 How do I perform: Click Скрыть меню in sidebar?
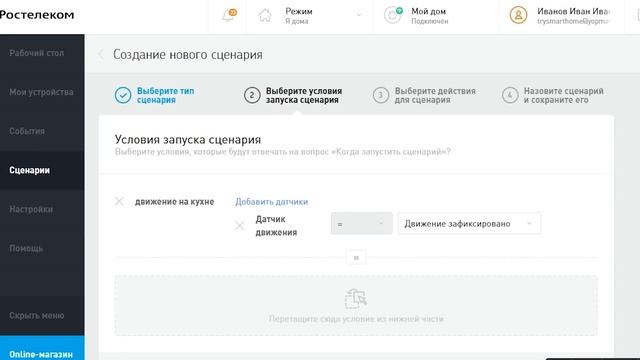[37, 316]
